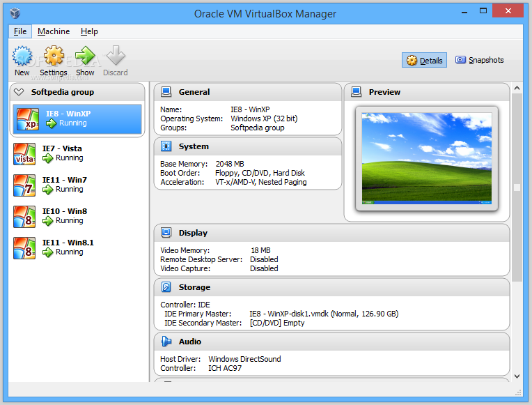Click the IE11 - Win8.1 OS icon

[x=24, y=248]
